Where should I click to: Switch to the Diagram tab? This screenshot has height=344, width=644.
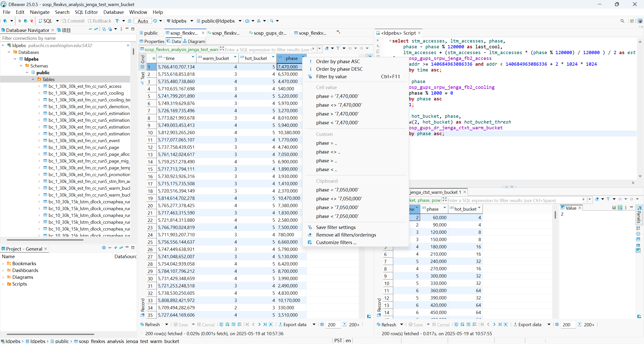pos(194,41)
